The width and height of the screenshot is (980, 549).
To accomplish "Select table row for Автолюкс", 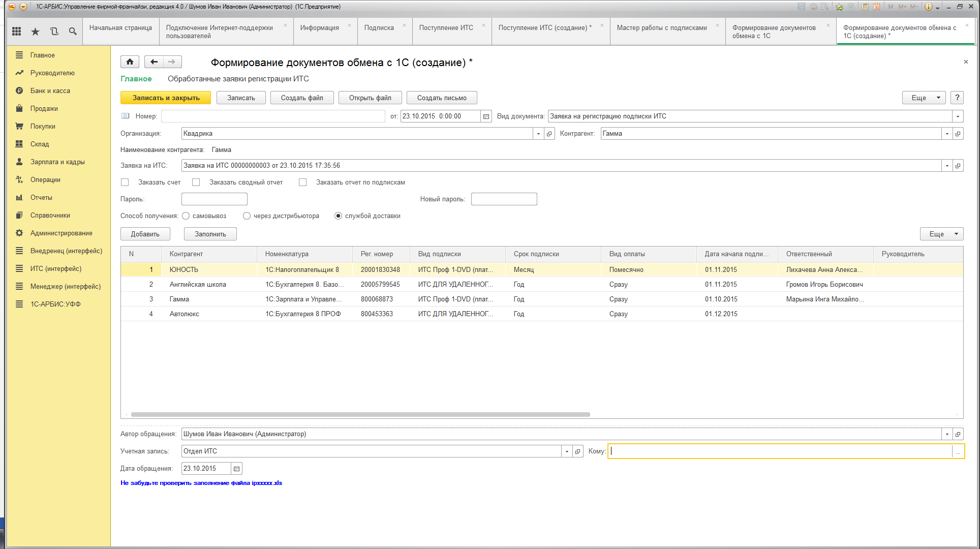I will tap(542, 314).
